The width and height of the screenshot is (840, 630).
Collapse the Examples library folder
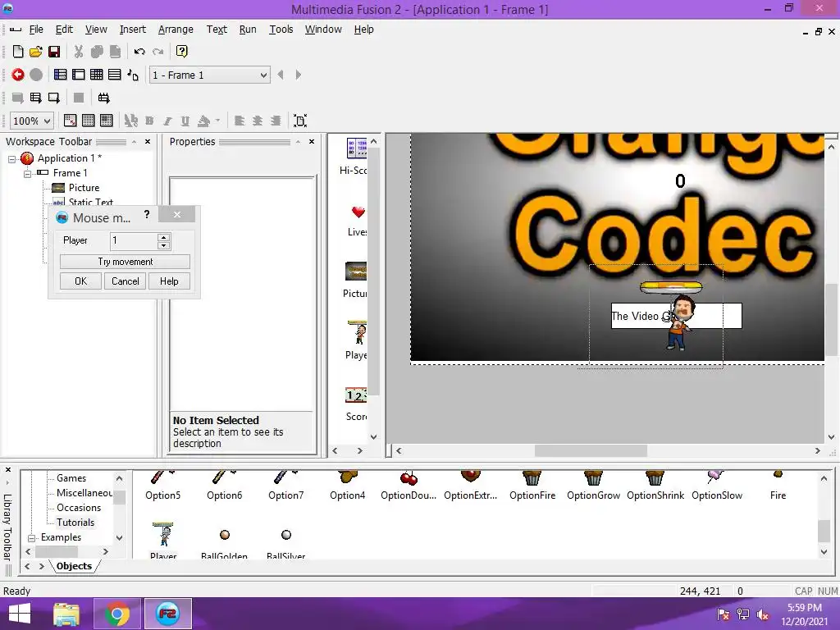pyautogui.click(x=32, y=538)
